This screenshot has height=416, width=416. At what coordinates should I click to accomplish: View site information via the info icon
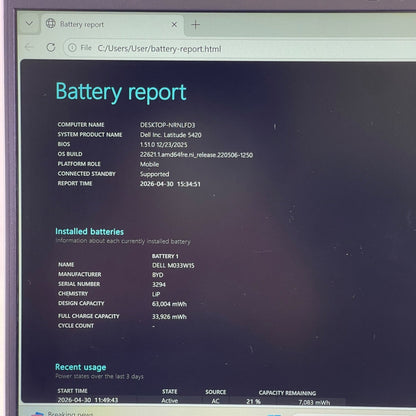coord(72,48)
